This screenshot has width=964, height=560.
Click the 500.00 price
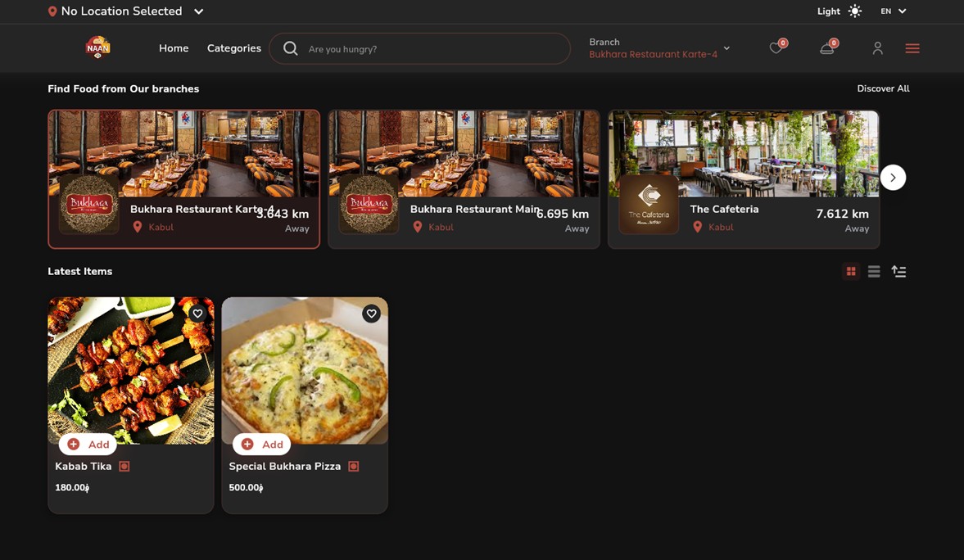(246, 487)
